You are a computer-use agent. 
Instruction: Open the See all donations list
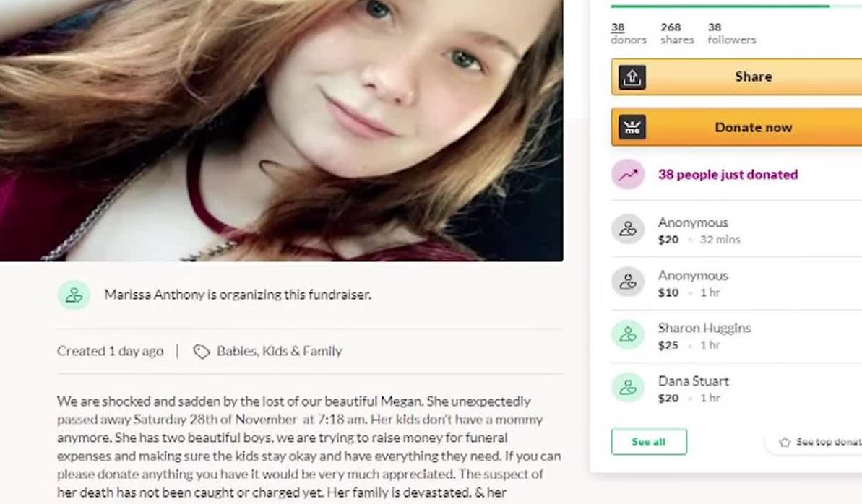(x=649, y=442)
